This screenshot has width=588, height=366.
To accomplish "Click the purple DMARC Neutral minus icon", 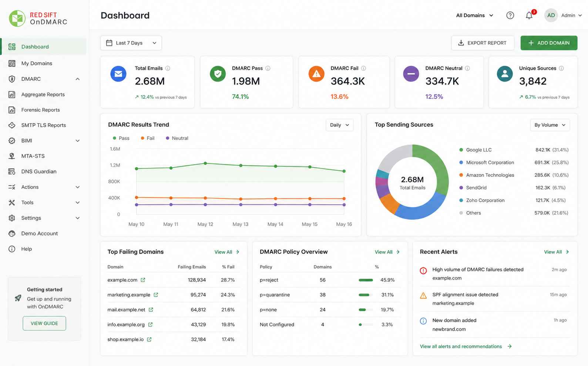I will tap(411, 74).
